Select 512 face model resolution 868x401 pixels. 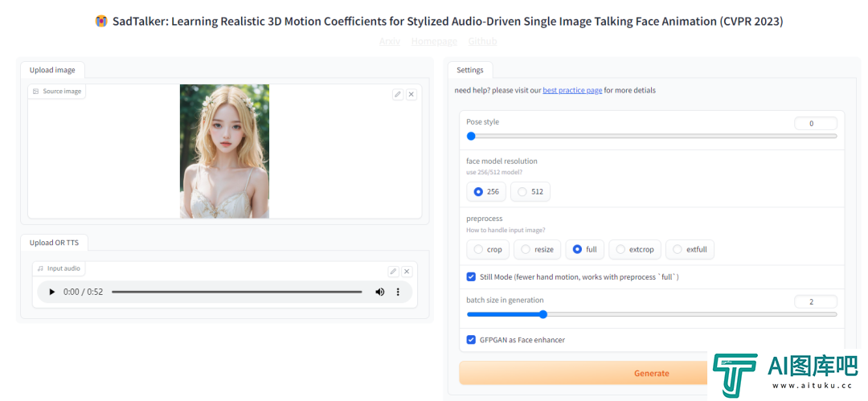530,191
